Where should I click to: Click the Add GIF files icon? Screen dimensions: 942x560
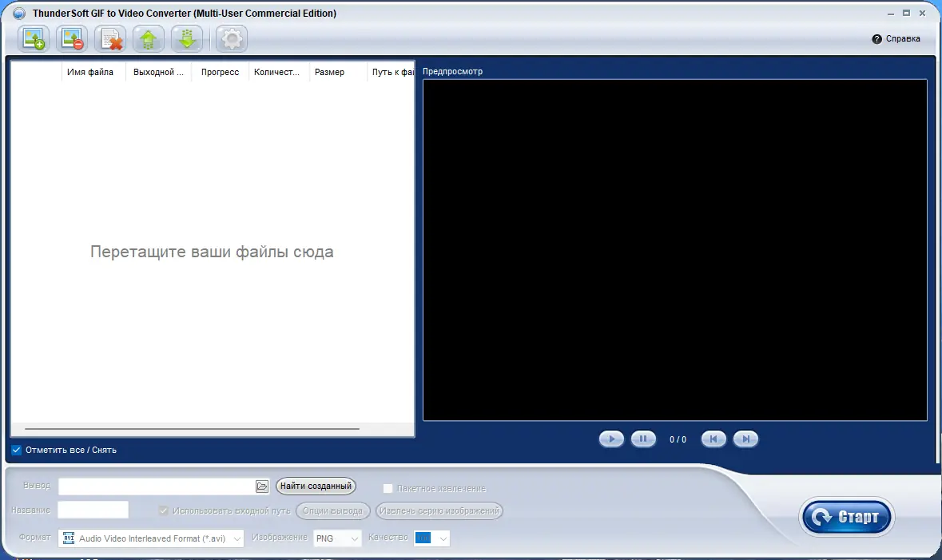click(x=34, y=38)
